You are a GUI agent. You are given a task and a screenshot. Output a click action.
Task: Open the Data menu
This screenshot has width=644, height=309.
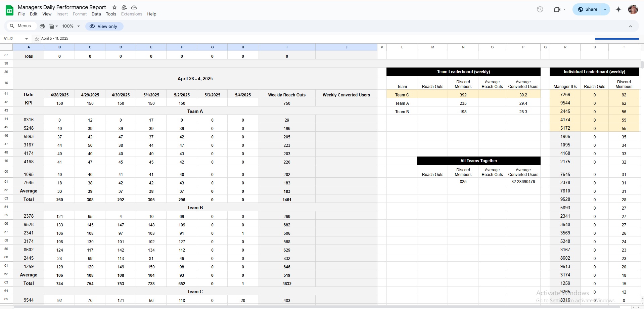[x=96, y=14]
